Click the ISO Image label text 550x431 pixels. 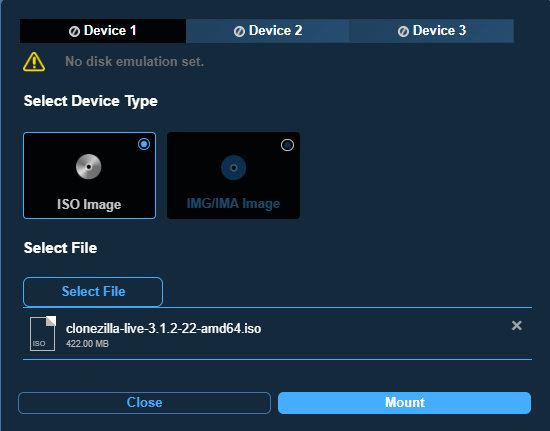(x=89, y=204)
